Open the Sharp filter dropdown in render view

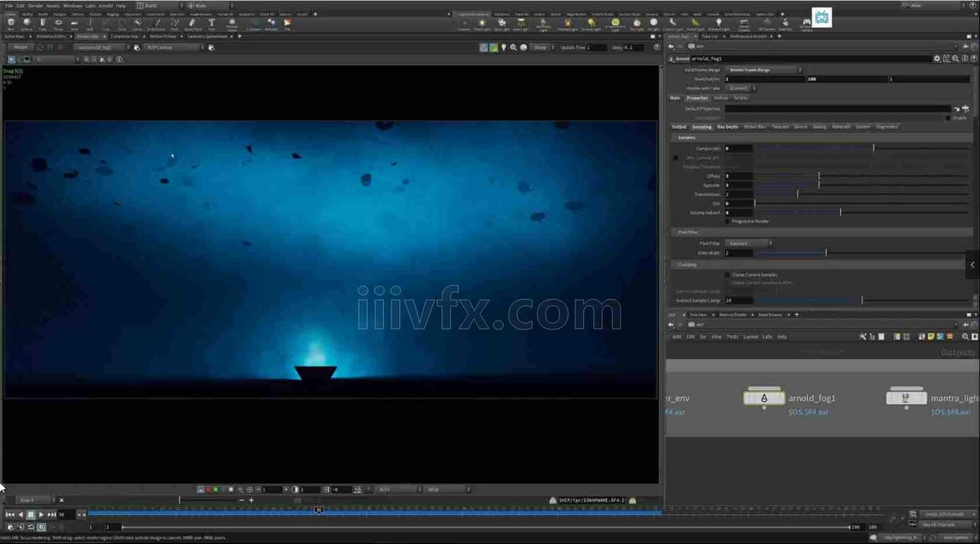(x=543, y=47)
